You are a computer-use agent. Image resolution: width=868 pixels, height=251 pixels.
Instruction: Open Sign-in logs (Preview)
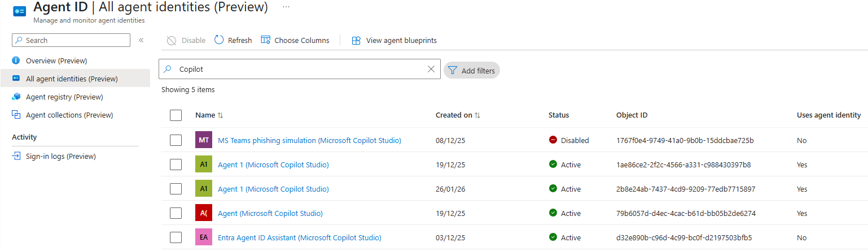(61, 156)
